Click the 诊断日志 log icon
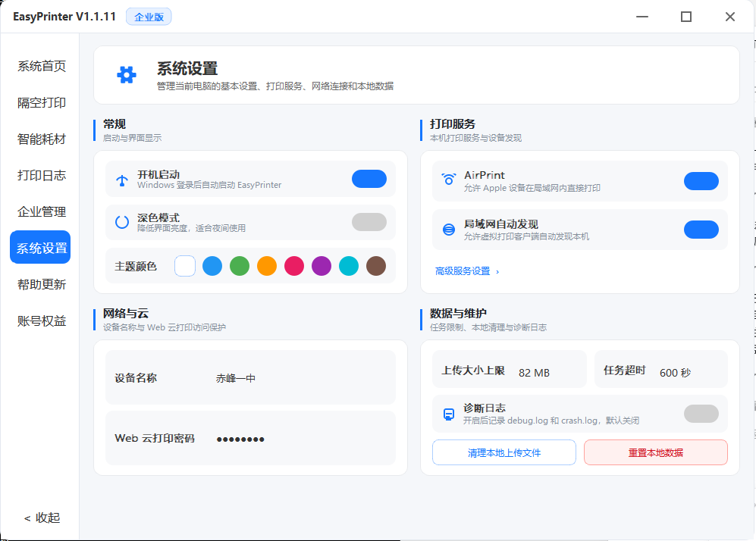The height and width of the screenshot is (541, 756). (448, 414)
